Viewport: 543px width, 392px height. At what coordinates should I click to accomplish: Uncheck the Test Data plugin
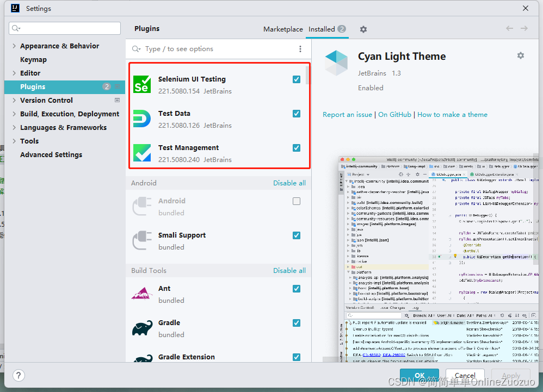297,114
